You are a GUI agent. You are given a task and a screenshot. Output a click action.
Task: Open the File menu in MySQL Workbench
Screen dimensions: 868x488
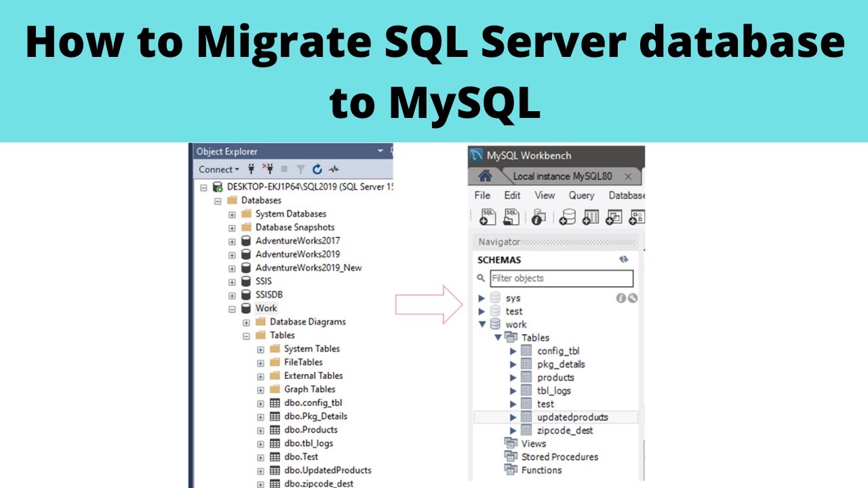[x=482, y=195]
